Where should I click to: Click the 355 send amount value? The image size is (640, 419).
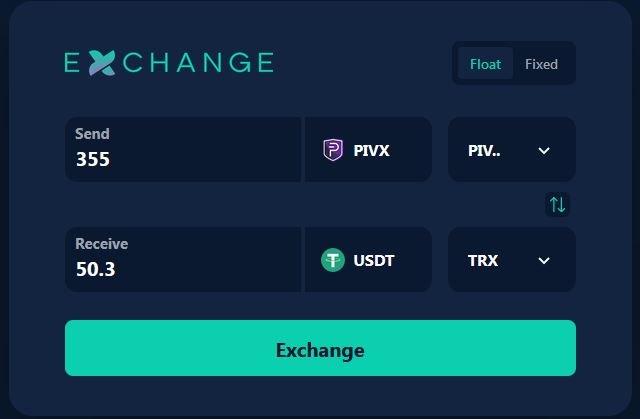(93, 159)
